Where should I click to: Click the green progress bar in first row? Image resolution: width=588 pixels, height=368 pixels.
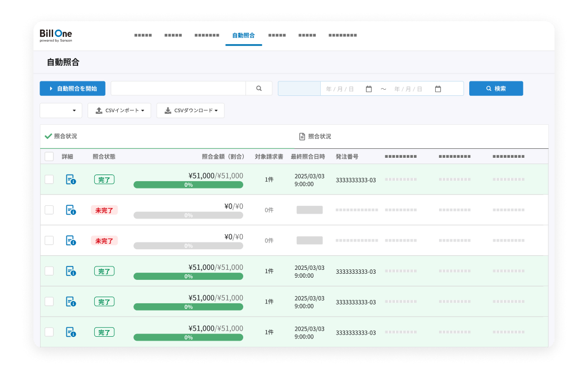coord(188,185)
